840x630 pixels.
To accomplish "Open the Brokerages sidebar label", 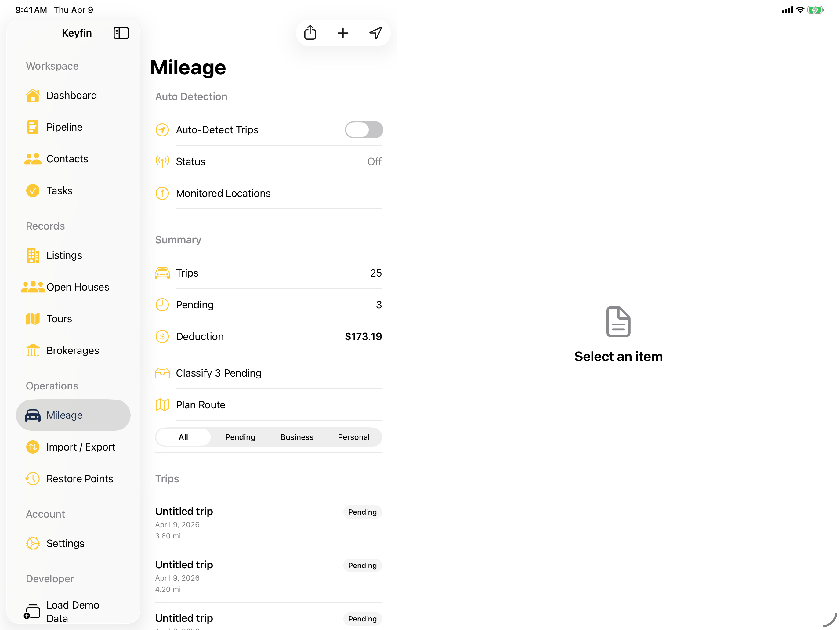I will coord(73,350).
